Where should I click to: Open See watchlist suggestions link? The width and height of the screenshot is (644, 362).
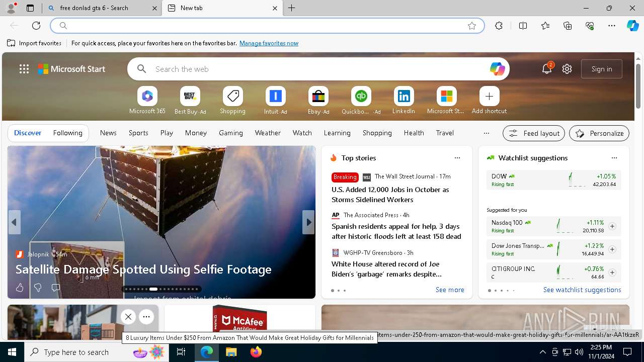coord(582,290)
